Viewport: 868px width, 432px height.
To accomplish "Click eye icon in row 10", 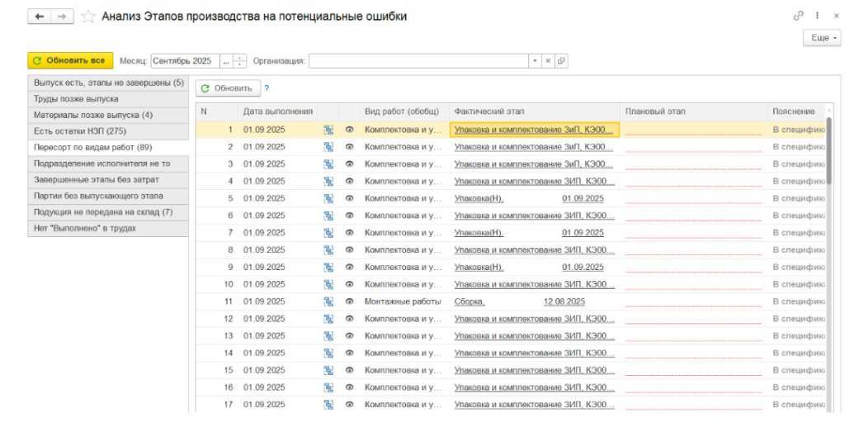I will [x=349, y=284].
